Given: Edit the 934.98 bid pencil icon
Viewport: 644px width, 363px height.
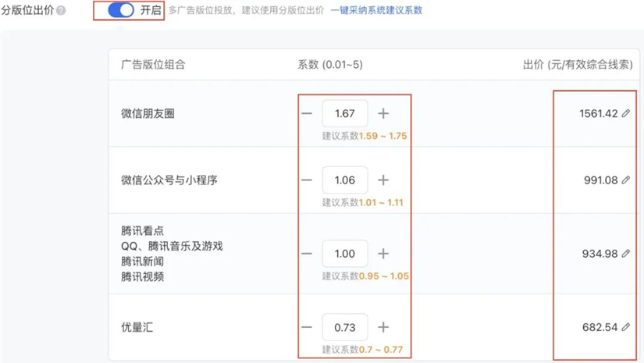Looking at the screenshot, I should click(x=625, y=254).
